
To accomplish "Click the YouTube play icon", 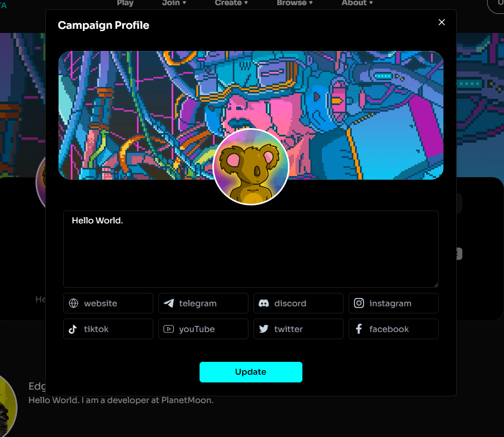I will point(169,329).
